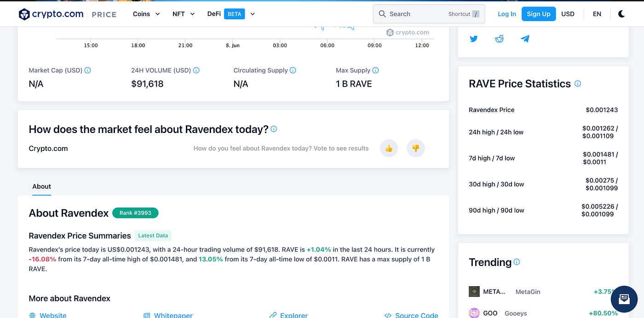Click the Ravendex Price Summaries heading
The image size is (644, 318).
[x=80, y=236]
